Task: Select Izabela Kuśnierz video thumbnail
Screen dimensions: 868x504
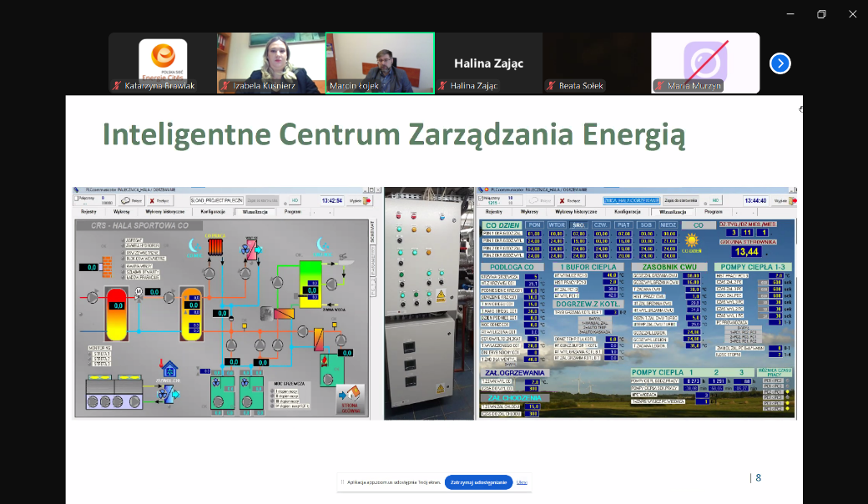Action: coord(270,63)
